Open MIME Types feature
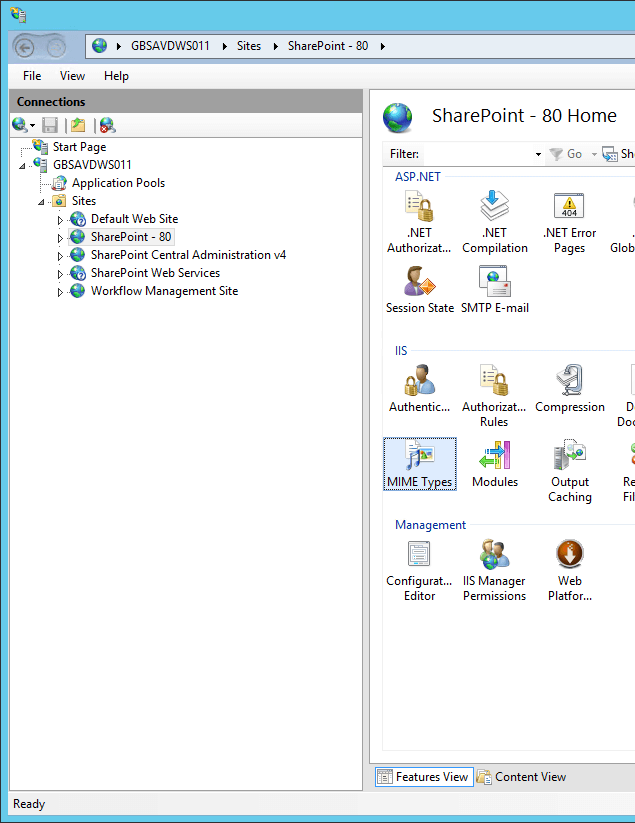The image size is (635, 823). pos(420,464)
